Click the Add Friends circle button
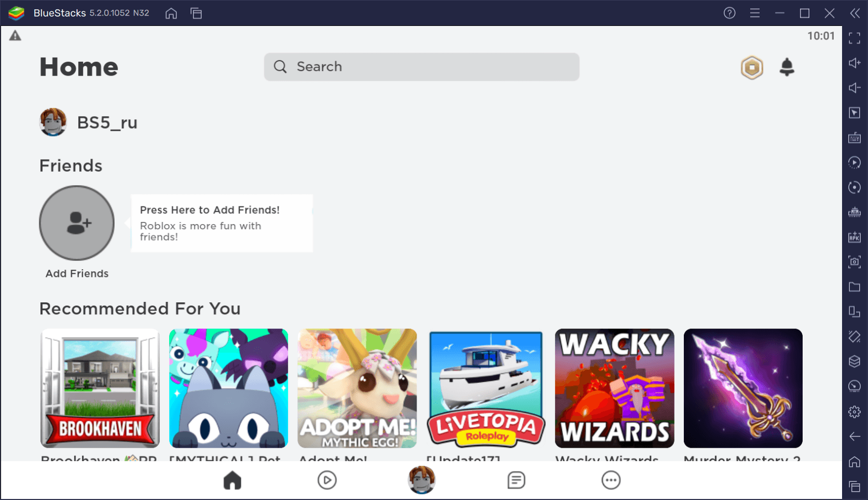 (x=77, y=223)
